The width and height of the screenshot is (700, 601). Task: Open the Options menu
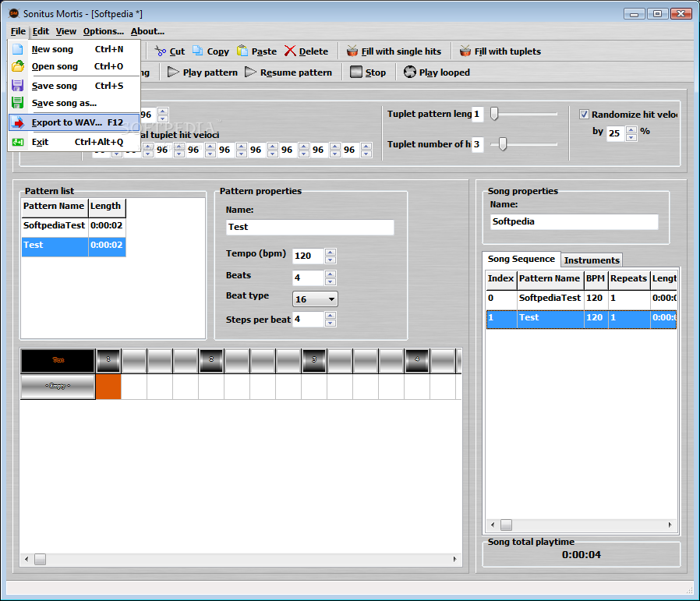[104, 31]
